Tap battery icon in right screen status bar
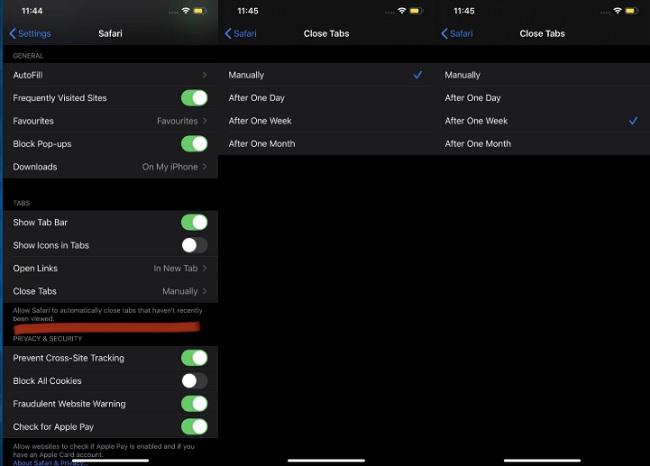 [x=632, y=11]
